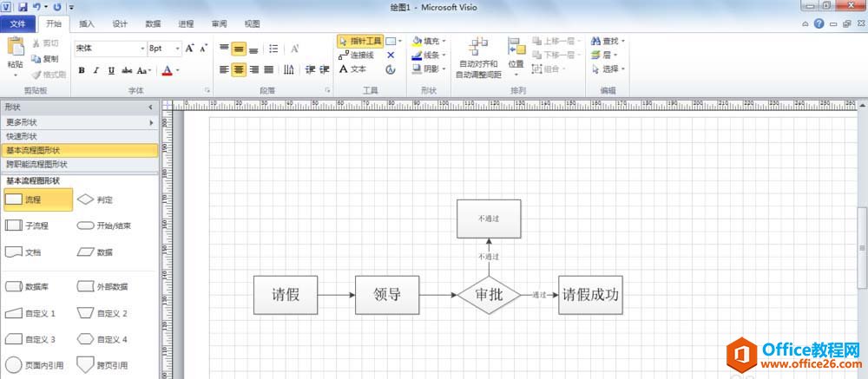Click the font color red A swatch
The height and width of the screenshot is (379, 868).
[x=168, y=71]
